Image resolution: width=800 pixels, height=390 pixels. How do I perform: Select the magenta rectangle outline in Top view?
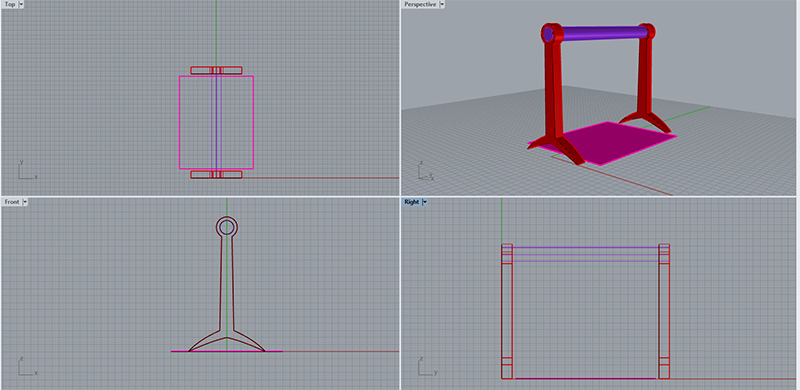216,123
